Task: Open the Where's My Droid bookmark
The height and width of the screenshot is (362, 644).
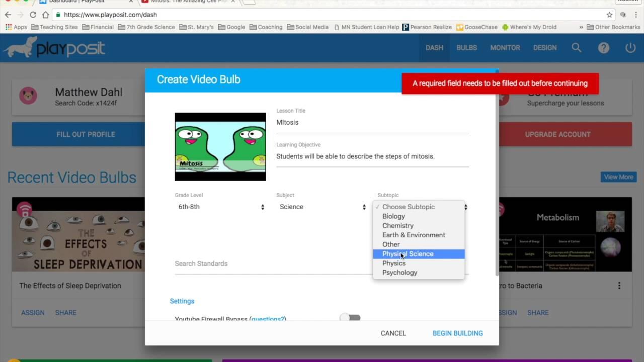Action: (529, 27)
